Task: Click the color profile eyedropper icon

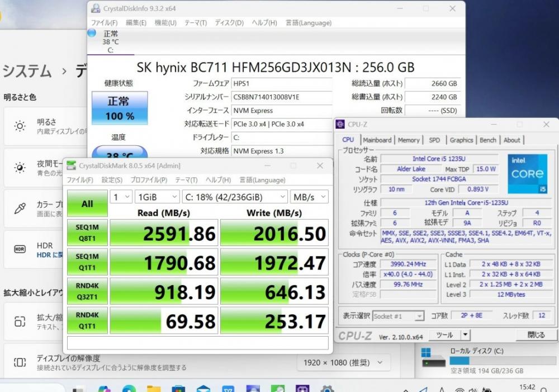Action: pyautogui.click(x=20, y=209)
